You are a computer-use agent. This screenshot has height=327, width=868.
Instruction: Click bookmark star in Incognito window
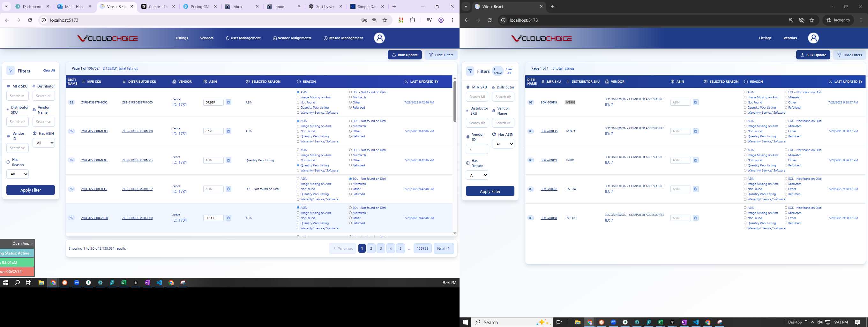812,20
